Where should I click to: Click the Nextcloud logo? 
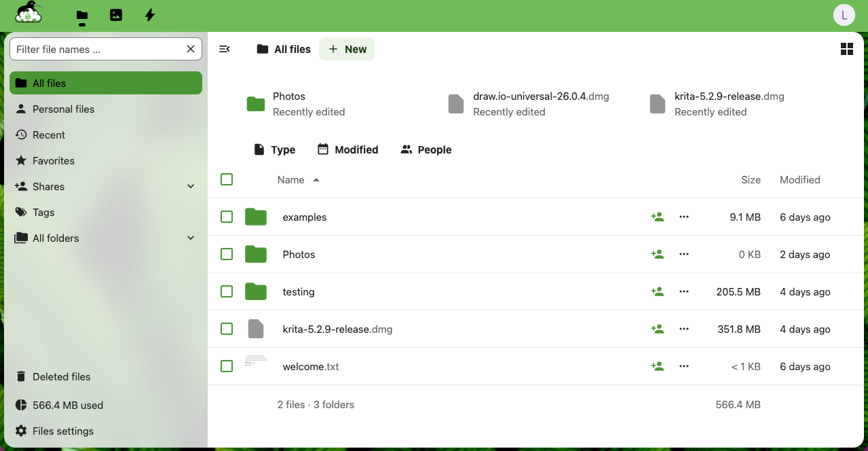pos(29,14)
